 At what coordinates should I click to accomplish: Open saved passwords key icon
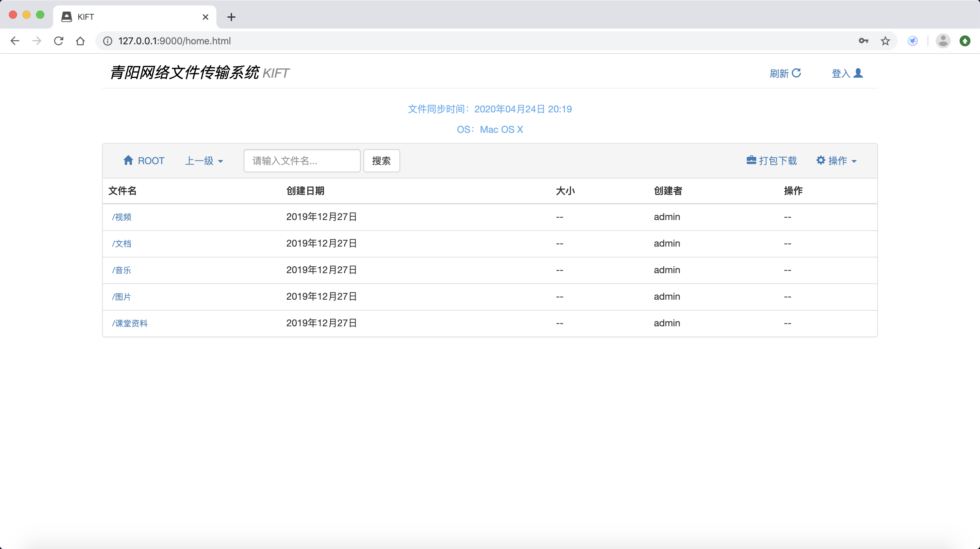(x=863, y=41)
